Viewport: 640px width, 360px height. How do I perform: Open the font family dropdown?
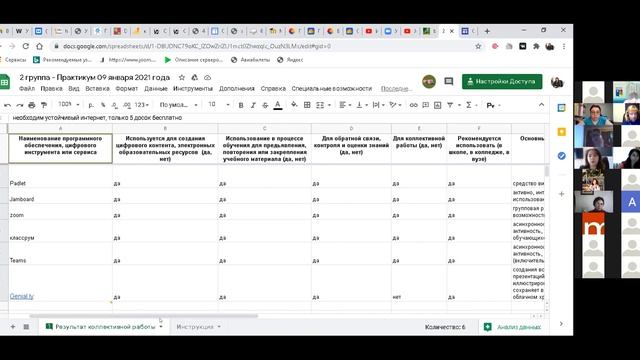(x=178, y=105)
